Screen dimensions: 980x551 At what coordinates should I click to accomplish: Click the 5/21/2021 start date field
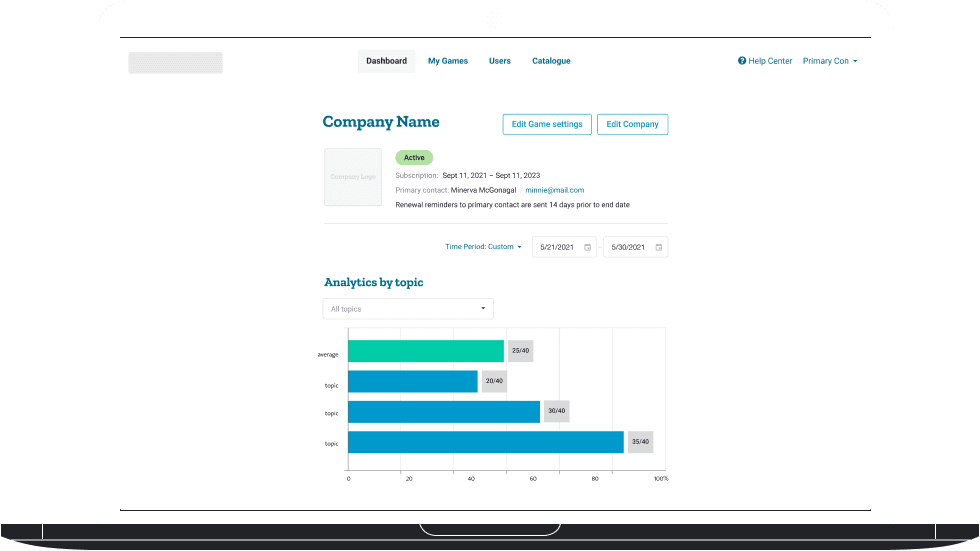[x=564, y=247]
